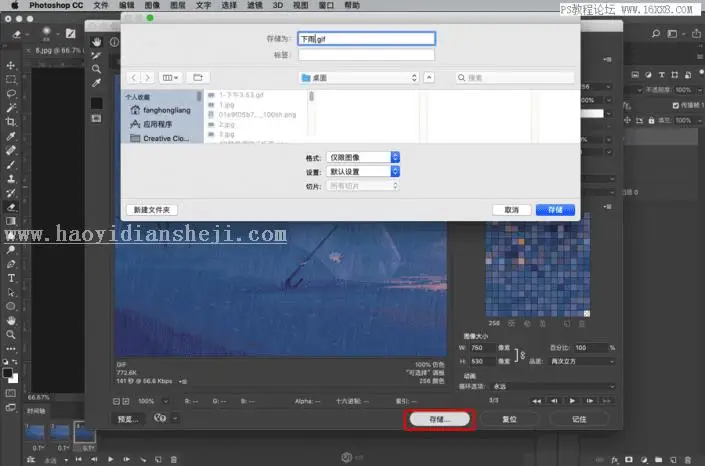Select the Crop tool
This screenshot has height=466, width=705.
coord(11,122)
